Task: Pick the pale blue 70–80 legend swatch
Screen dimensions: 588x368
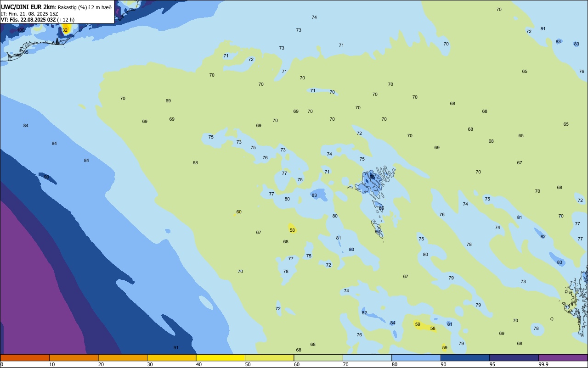Action: click(367, 357)
